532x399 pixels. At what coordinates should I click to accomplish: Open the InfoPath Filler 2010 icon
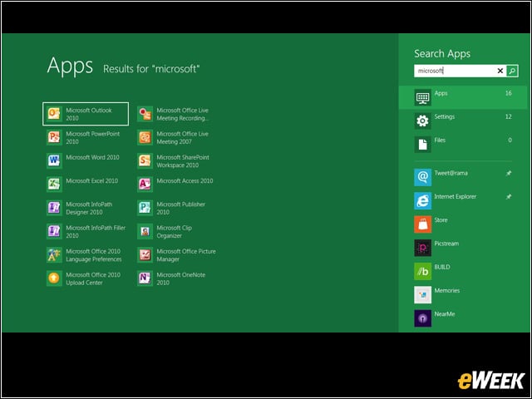coord(54,231)
